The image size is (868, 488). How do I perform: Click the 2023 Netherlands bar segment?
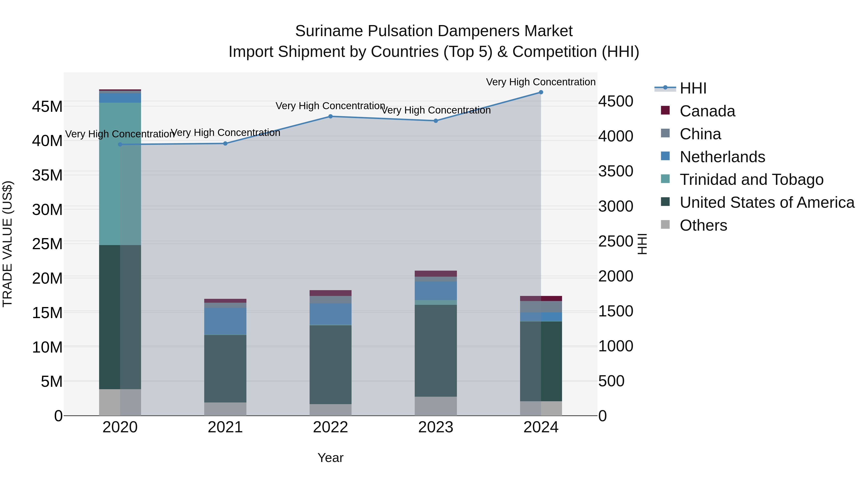pos(436,291)
